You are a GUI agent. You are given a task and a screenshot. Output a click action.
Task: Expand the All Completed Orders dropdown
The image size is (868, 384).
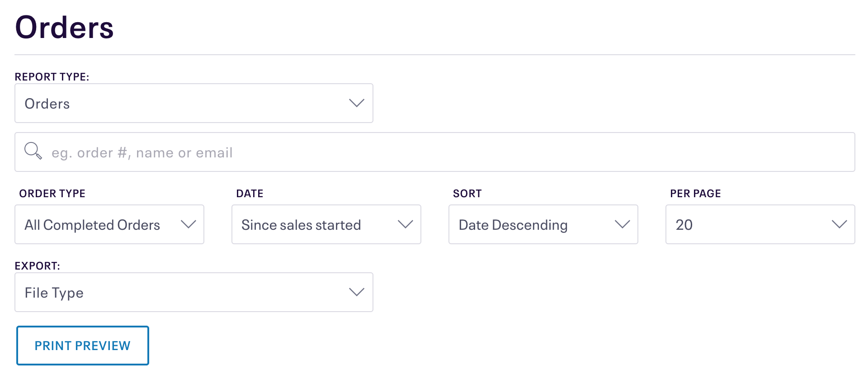click(109, 224)
